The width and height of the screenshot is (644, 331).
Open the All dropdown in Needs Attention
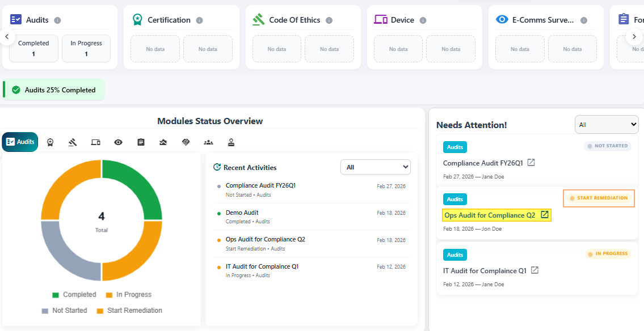pyautogui.click(x=607, y=124)
